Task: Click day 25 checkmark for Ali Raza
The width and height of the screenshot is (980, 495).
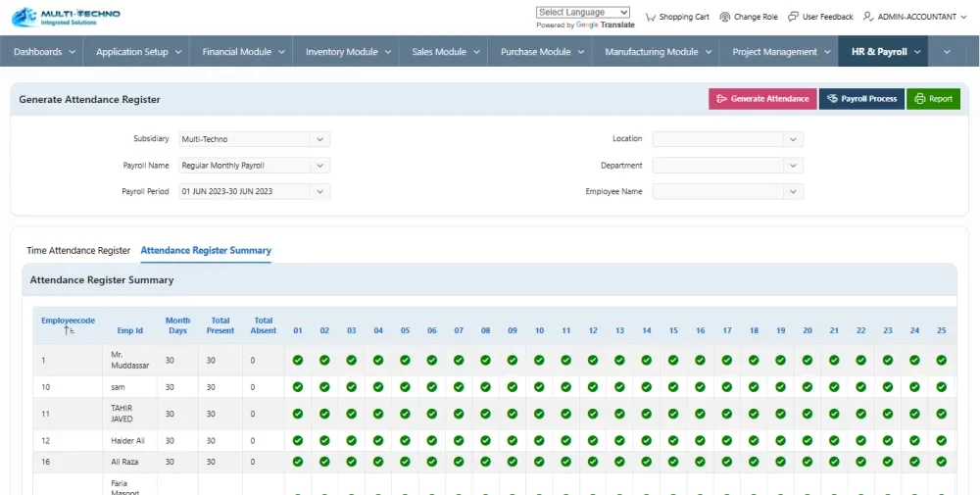Action: pos(941,461)
